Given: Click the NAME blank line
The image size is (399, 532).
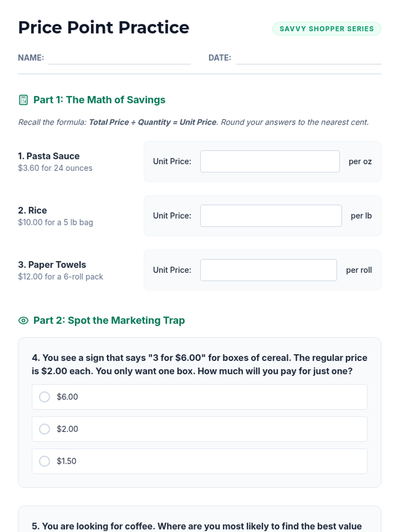Looking at the screenshot, I should pyautogui.click(x=120, y=59).
